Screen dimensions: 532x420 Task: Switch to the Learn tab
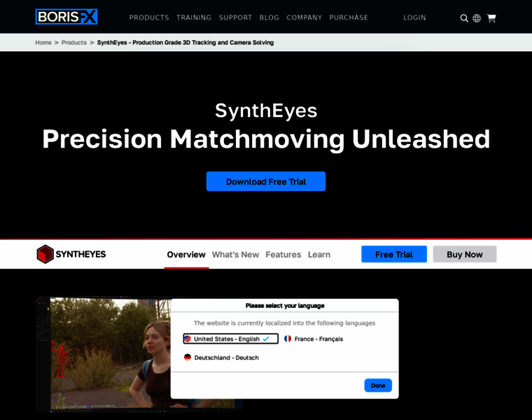pyautogui.click(x=319, y=254)
